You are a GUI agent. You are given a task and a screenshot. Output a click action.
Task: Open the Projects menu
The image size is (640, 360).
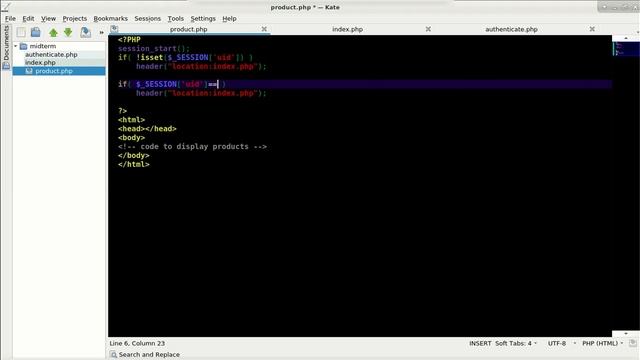[74, 18]
